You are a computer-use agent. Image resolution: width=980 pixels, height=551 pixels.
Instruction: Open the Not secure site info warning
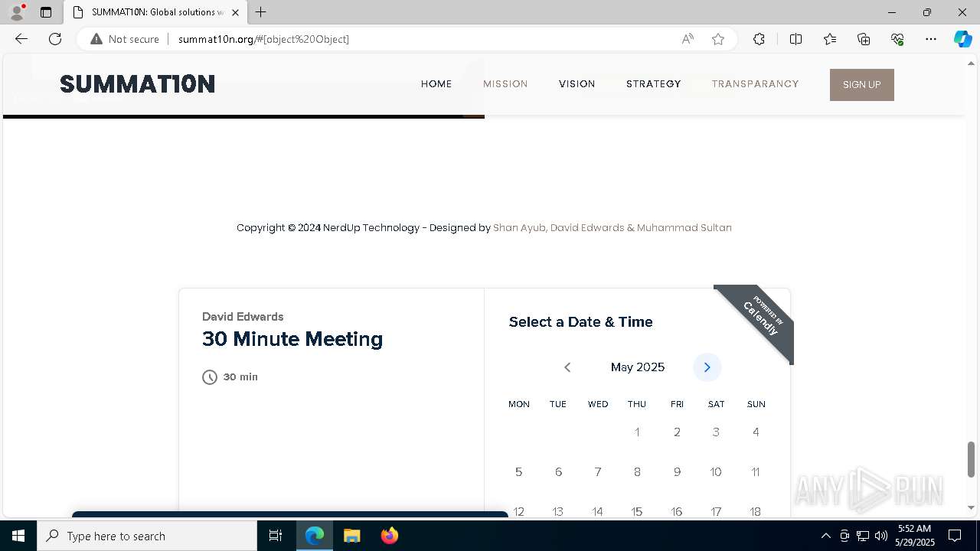click(x=125, y=39)
